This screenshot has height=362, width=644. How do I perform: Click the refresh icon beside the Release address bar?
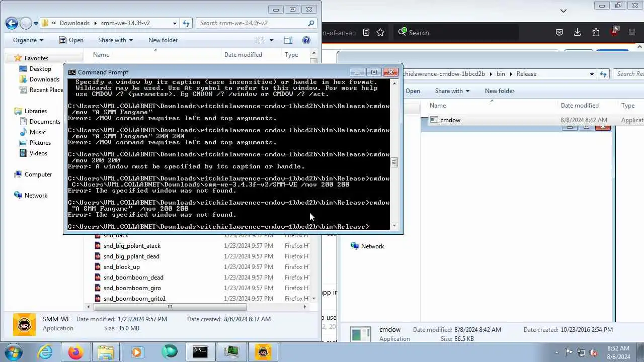(604, 74)
